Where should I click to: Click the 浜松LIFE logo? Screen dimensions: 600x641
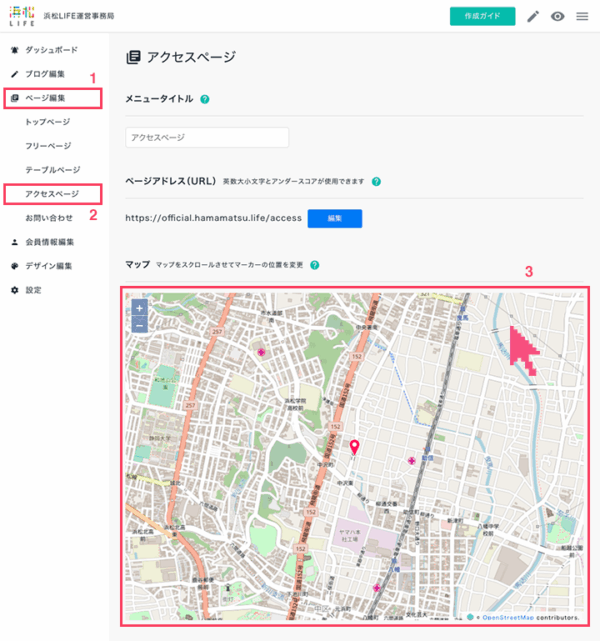[x=22, y=16]
